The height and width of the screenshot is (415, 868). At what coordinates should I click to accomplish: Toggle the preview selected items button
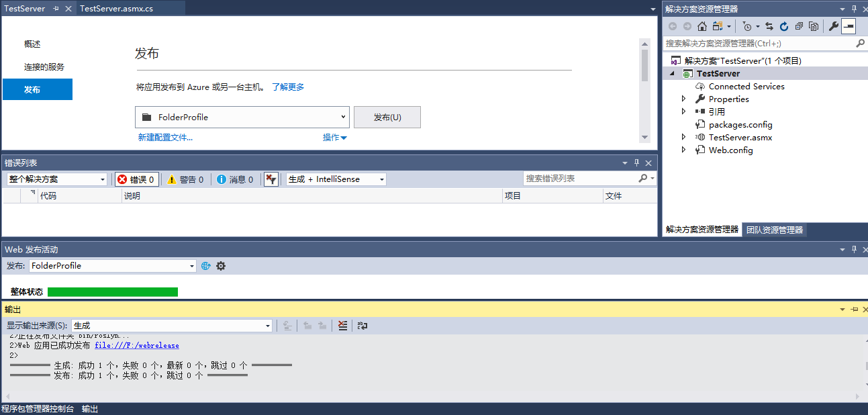[x=849, y=26]
